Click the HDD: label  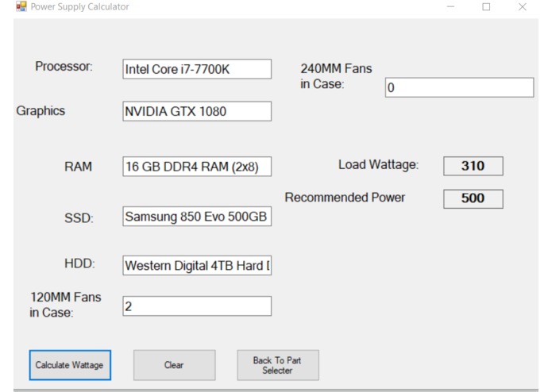pos(79,263)
